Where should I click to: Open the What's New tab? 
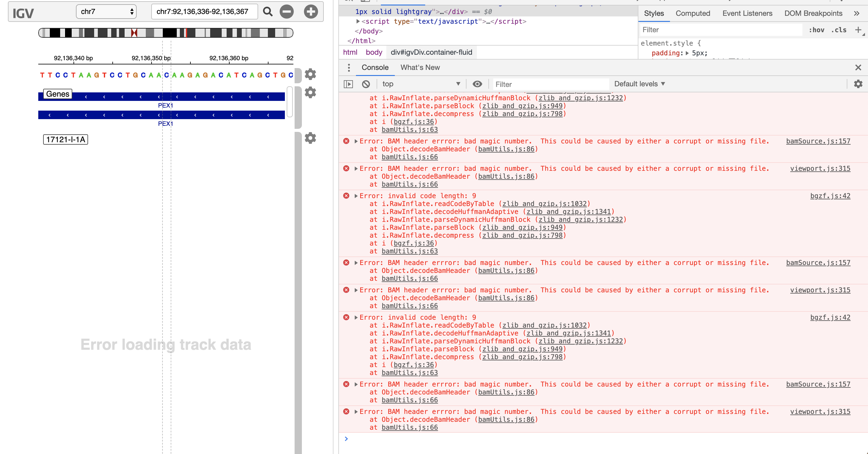420,67
